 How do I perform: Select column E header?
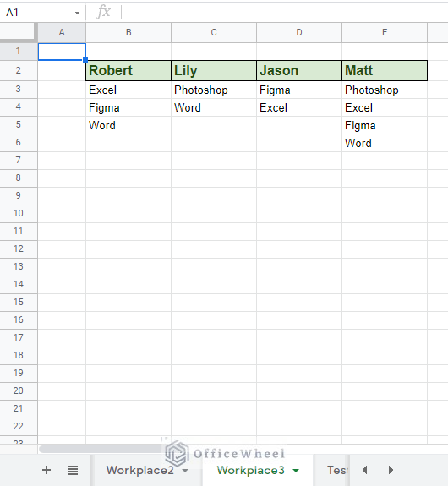[x=385, y=32]
